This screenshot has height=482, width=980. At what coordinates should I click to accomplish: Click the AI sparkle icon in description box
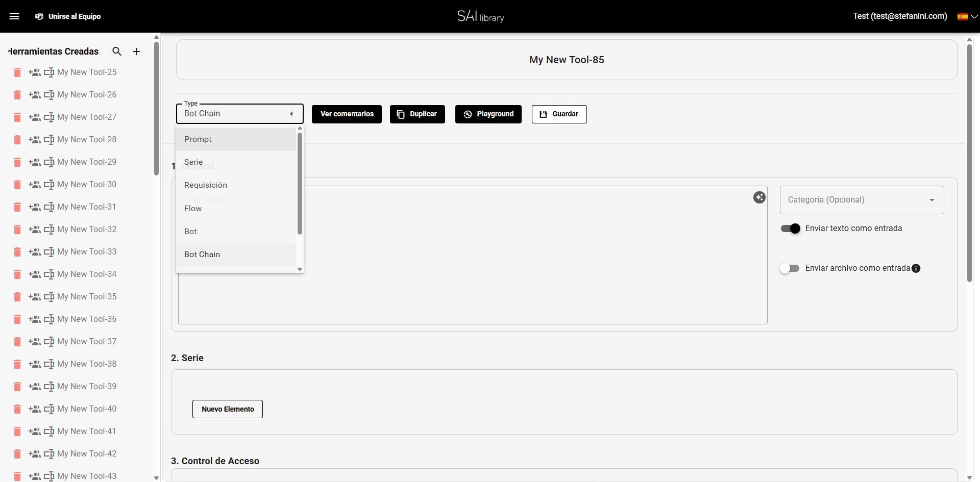coord(759,197)
